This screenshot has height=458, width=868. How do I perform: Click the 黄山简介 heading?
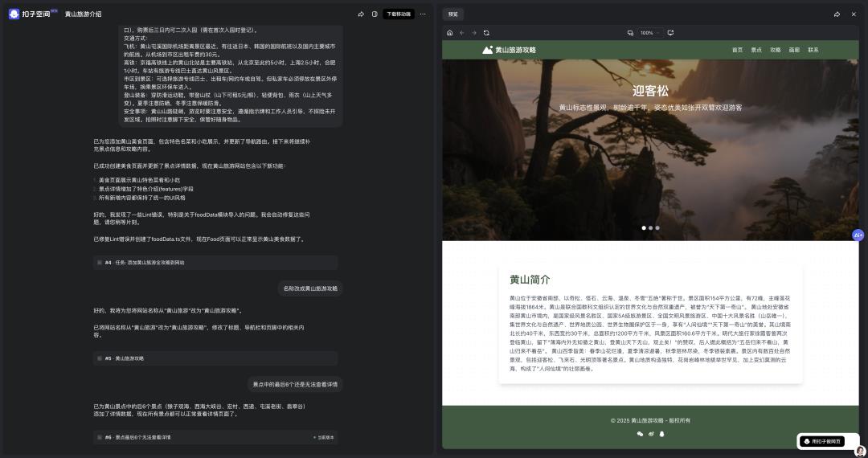[x=530, y=280]
